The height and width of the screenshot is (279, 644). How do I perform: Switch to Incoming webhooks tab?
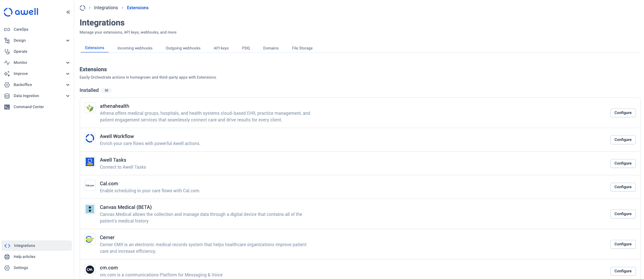point(135,48)
